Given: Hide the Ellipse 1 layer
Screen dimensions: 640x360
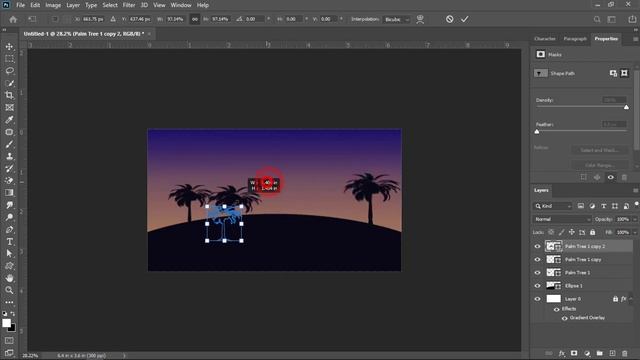Looking at the screenshot, I should point(537,286).
